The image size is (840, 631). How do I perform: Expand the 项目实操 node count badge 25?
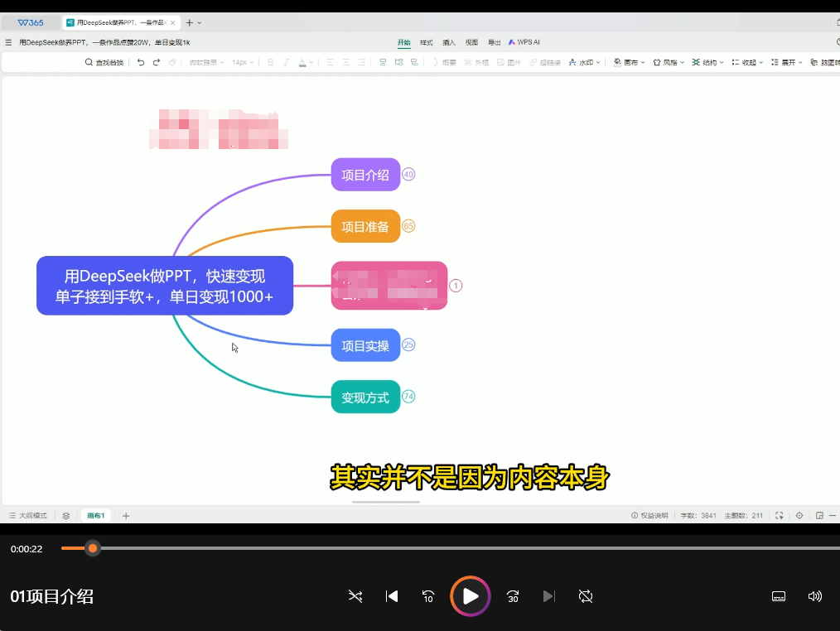point(408,344)
